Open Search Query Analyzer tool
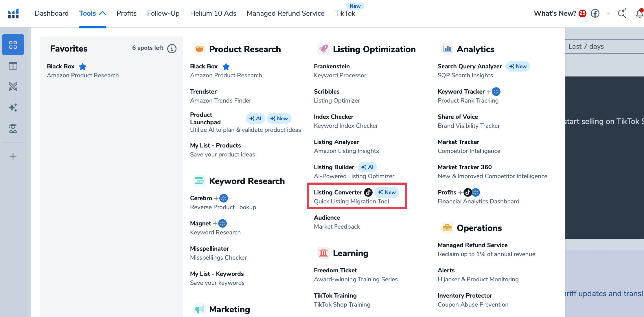 coord(470,66)
